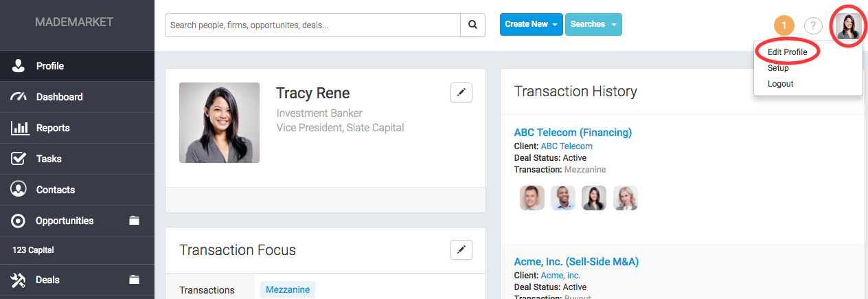
Task: Click the pencil icon beside Tracy Rene
Action: click(x=461, y=93)
